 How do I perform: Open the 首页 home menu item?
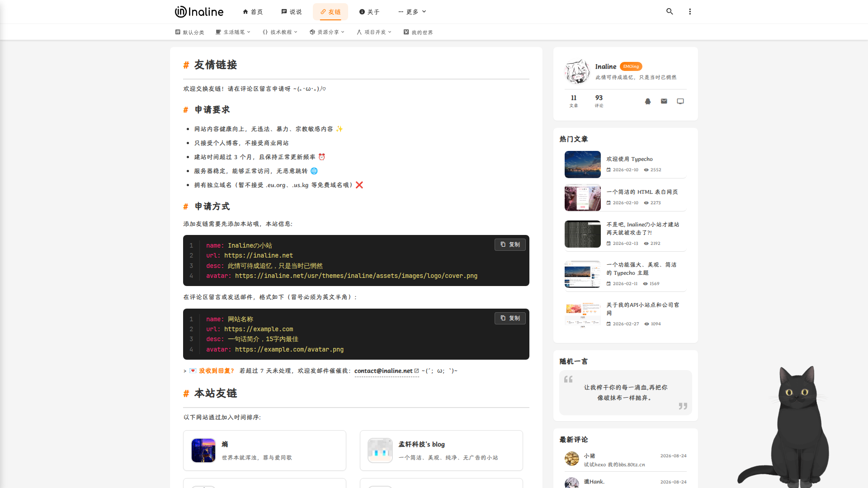click(253, 12)
